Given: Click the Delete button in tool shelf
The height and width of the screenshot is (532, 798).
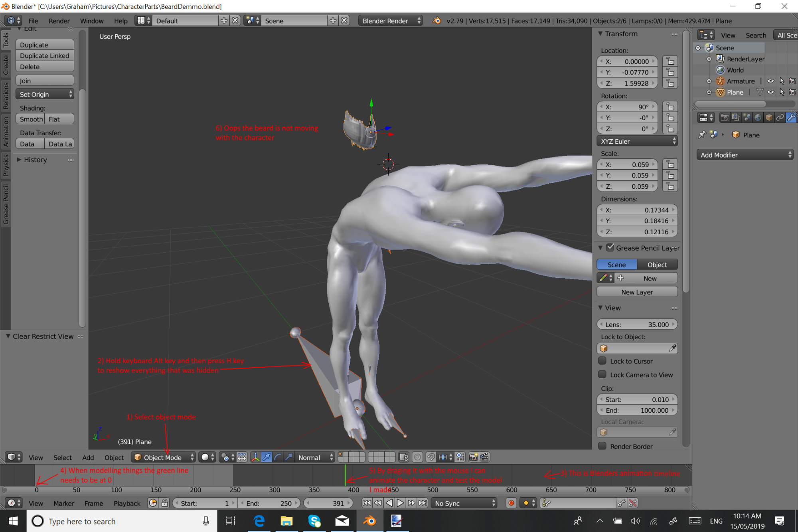Looking at the screenshot, I should 45,67.
